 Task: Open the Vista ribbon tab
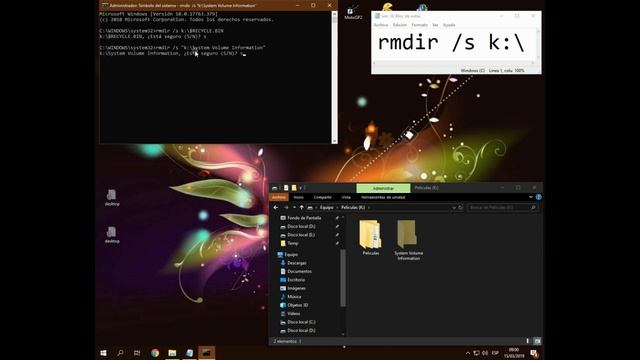346,197
